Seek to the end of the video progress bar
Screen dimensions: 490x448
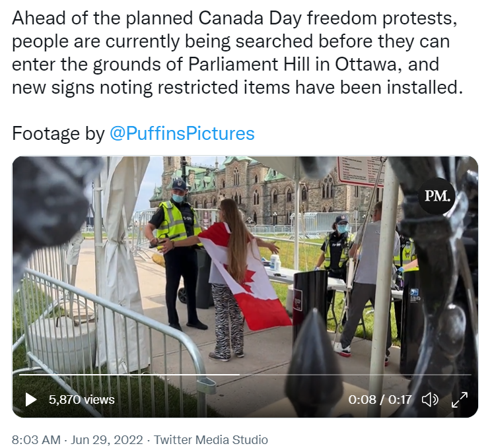470,374
